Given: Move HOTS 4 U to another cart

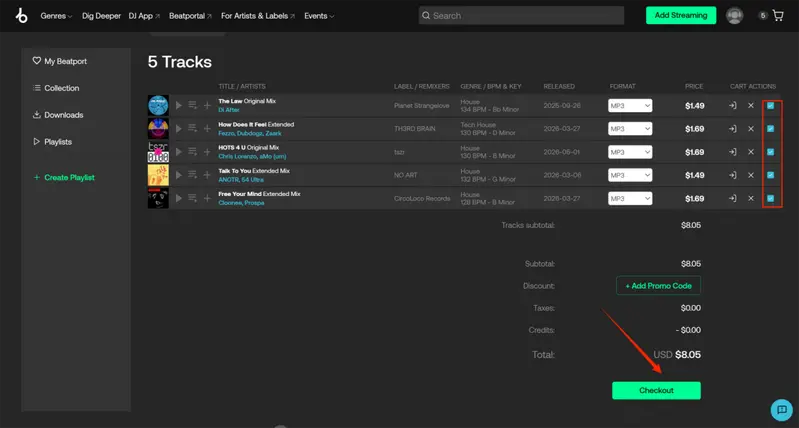Looking at the screenshot, I should (x=733, y=152).
